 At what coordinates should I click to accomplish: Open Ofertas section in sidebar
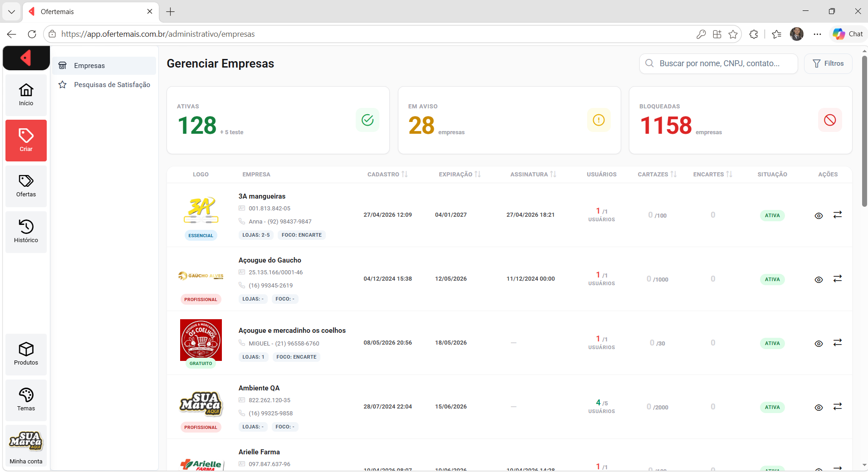[26, 186]
